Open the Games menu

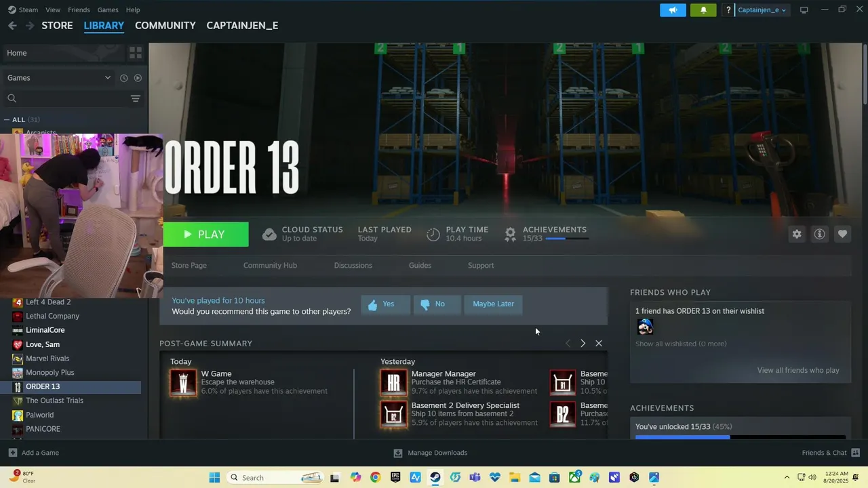tap(108, 10)
